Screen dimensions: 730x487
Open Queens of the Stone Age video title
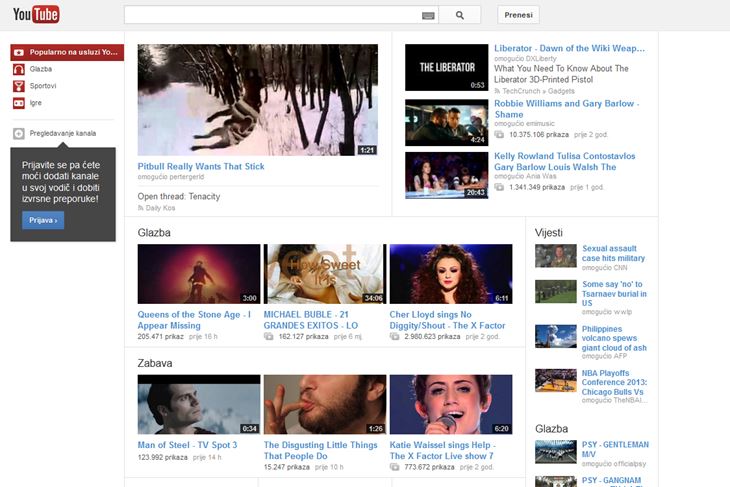tap(194, 320)
